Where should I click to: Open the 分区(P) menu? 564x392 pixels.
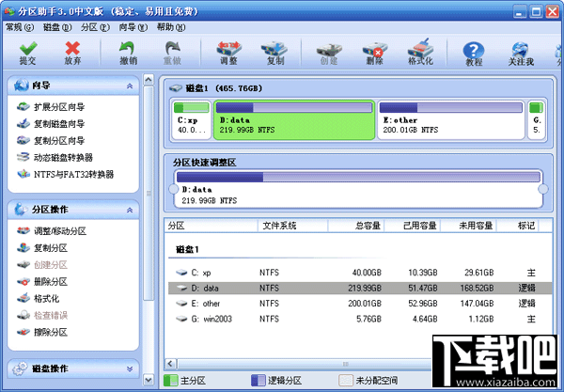tap(95, 27)
